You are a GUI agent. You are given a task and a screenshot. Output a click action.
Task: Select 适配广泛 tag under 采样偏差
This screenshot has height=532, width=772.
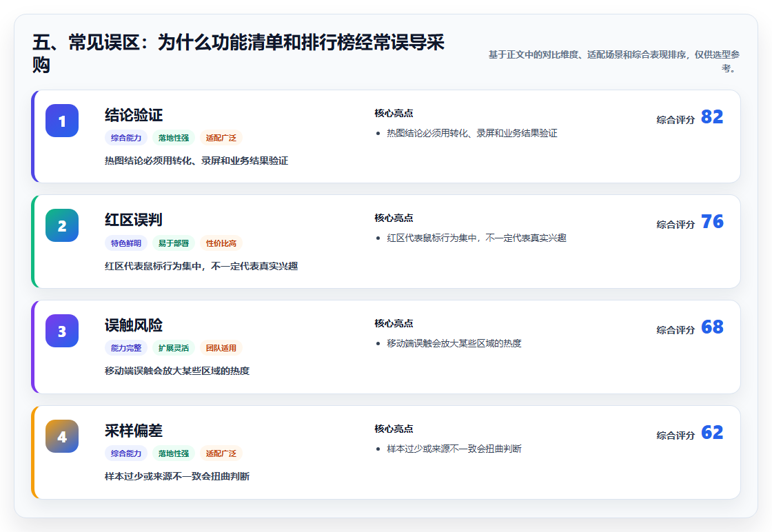click(x=221, y=453)
